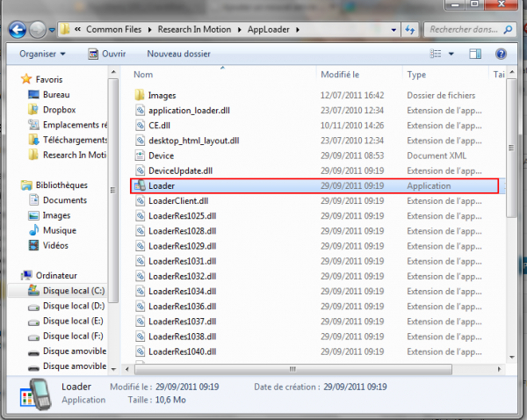
Task: Open help with the question mark icon
Action: click(501, 54)
